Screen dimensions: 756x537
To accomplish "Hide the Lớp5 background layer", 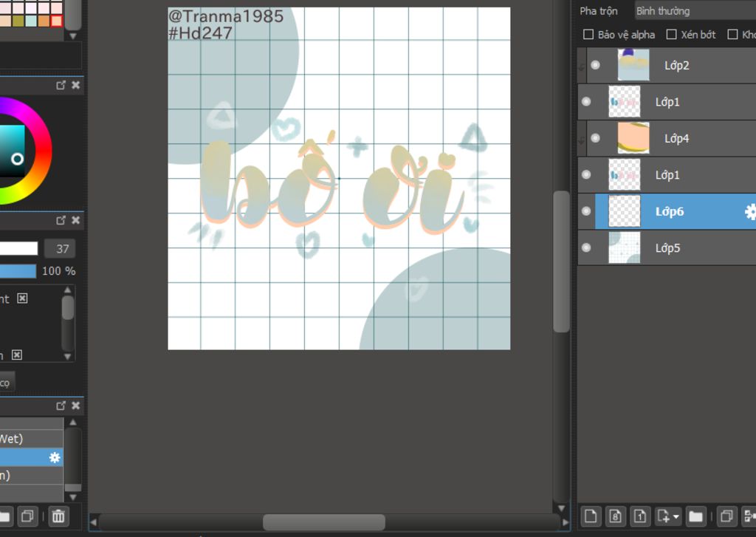I will point(586,247).
